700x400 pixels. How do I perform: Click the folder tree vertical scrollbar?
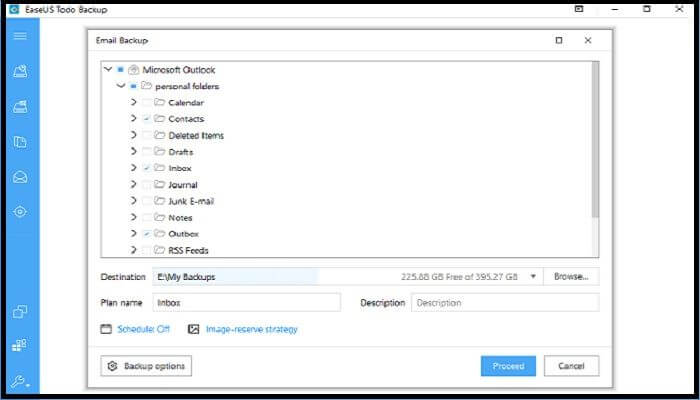point(595,140)
